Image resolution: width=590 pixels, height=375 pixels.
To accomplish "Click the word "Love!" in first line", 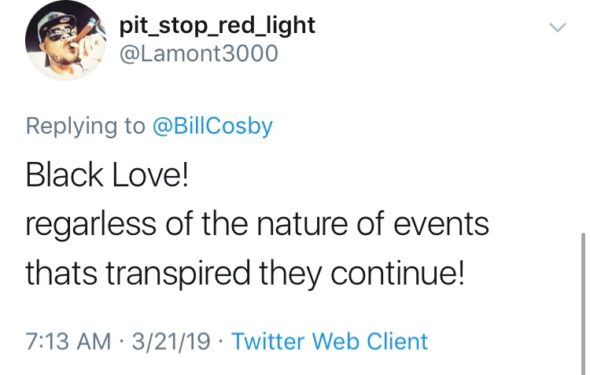I will tap(150, 176).
